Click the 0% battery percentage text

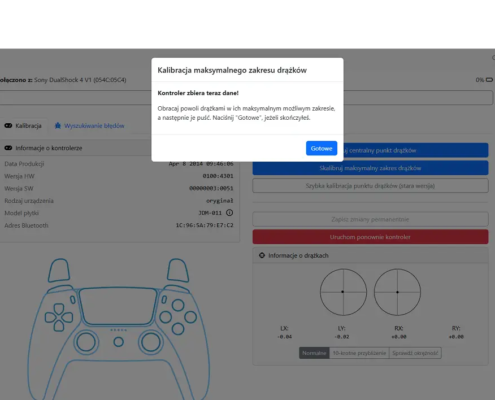coord(480,80)
